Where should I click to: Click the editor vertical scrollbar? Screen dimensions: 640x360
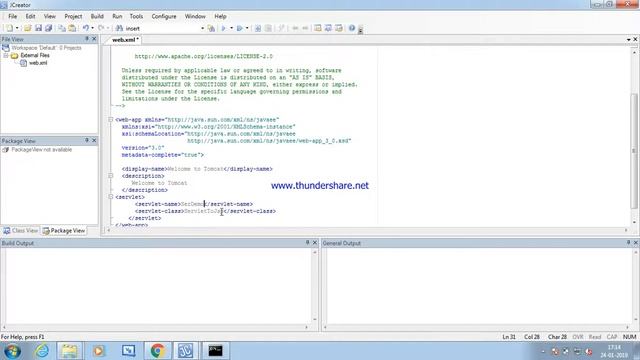[634, 137]
